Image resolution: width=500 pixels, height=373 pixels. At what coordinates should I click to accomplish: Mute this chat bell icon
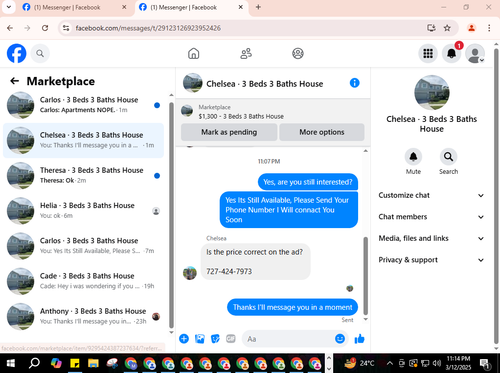tap(413, 157)
